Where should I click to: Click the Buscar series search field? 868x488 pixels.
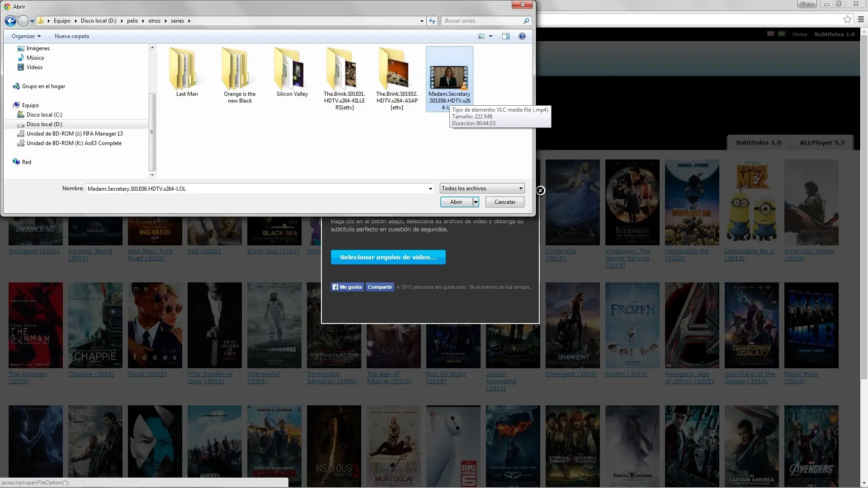coord(482,21)
